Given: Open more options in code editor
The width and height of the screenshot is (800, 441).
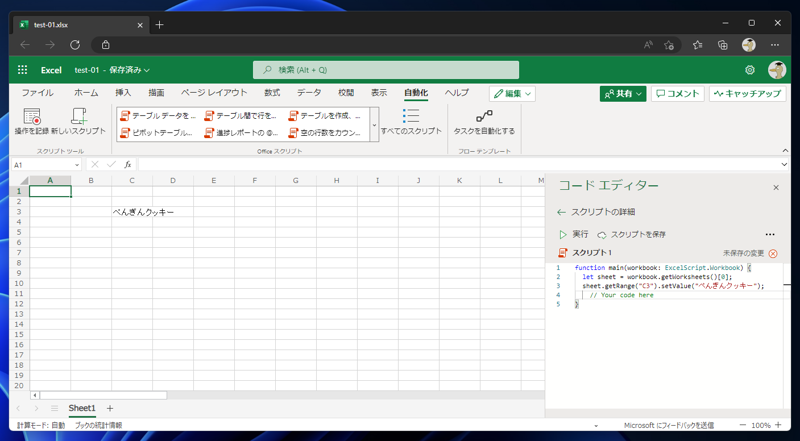Looking at the screenshot, I should pos(770,234).
